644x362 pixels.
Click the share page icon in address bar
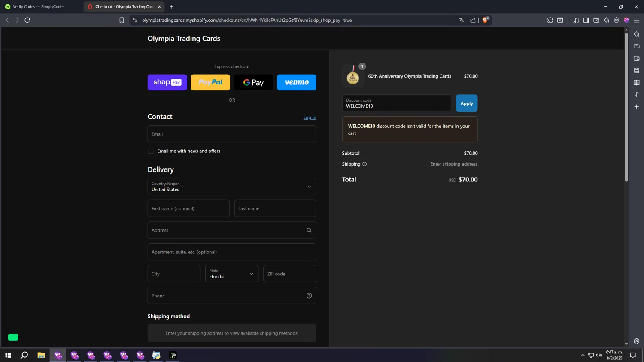tap(473, 20)
